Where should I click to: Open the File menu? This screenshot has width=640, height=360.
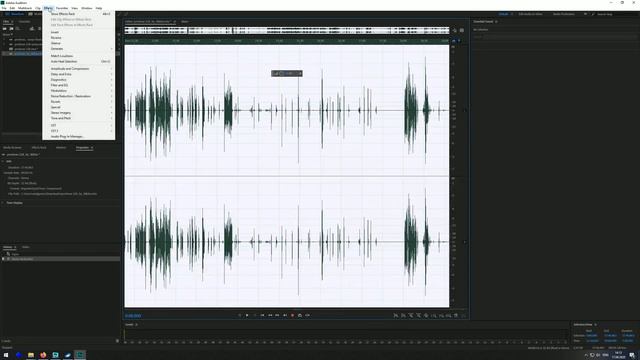tap(4, 8)
